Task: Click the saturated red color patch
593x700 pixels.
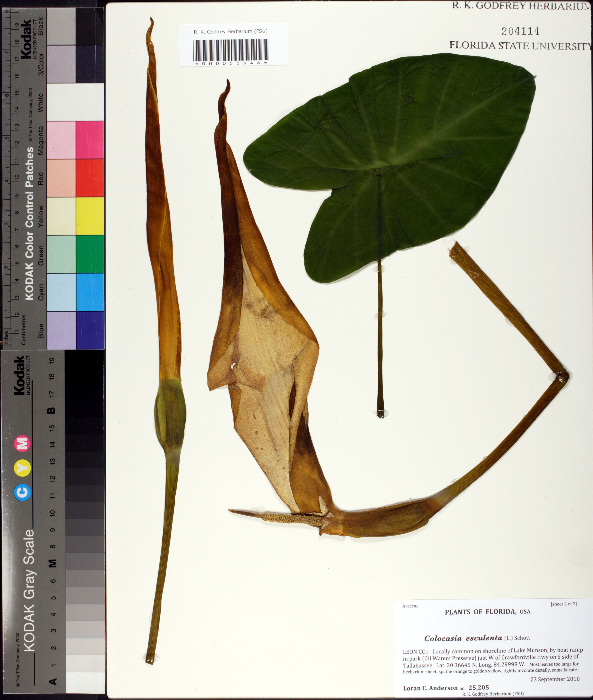Action: click(90, 178)
